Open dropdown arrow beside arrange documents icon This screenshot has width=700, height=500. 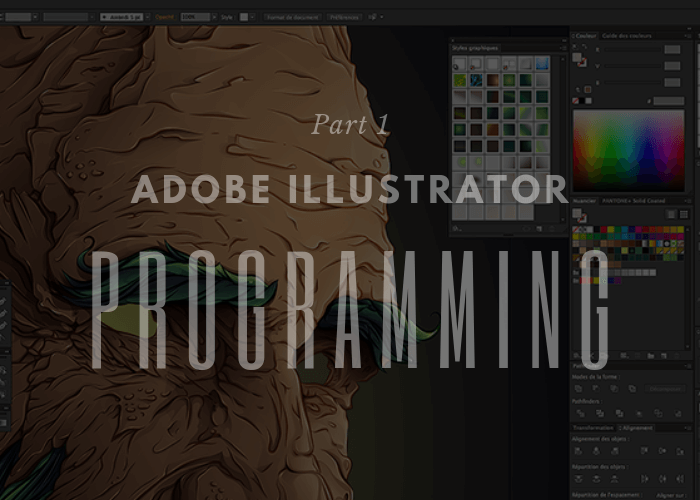(382, 17)
